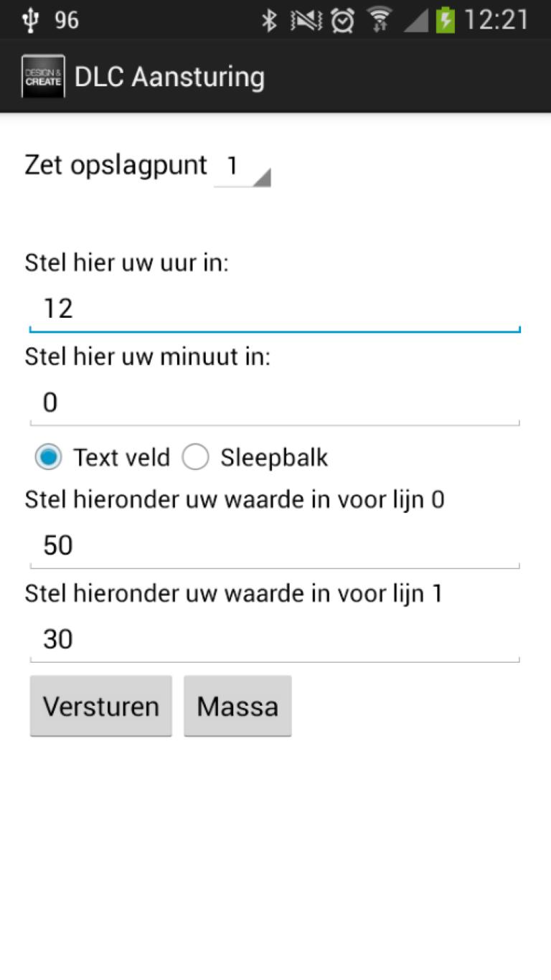Tap the 96 notification indicator
Viewport: 551px width, 980px height.
pyautogui.click(x=67, y=20)
